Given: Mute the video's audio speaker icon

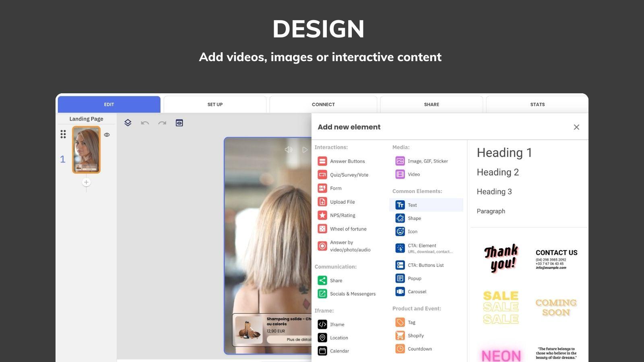Looking at the screenshot, I should 289,149.
